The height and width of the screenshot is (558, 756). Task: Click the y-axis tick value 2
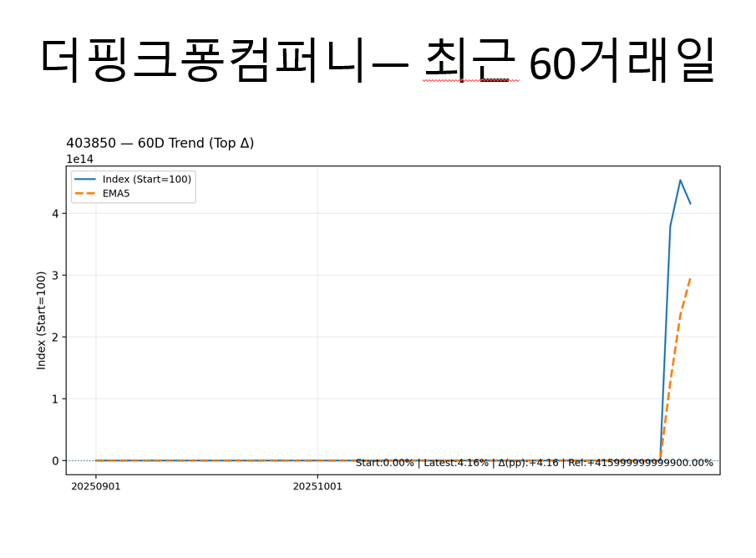click(55, 337)
